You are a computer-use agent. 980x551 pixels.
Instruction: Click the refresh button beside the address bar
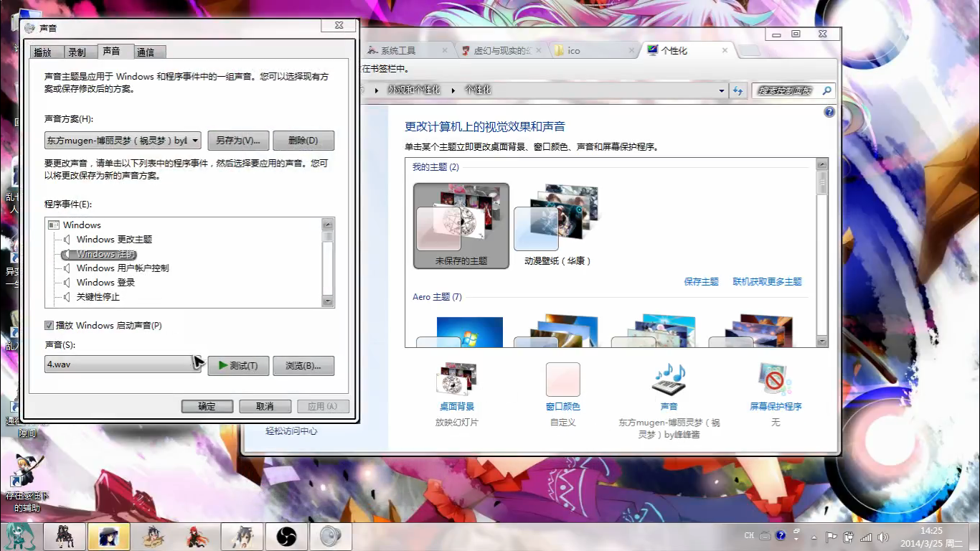click(738, 90)
